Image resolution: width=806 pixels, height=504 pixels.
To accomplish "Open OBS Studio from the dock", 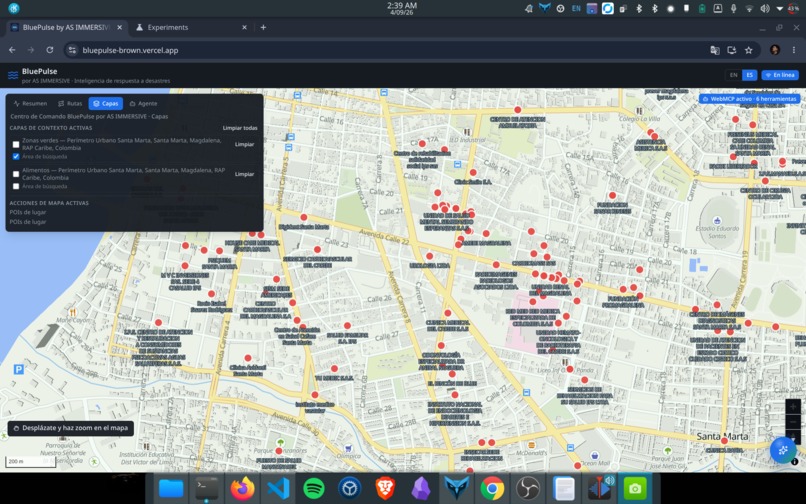I will coord(527,488).
